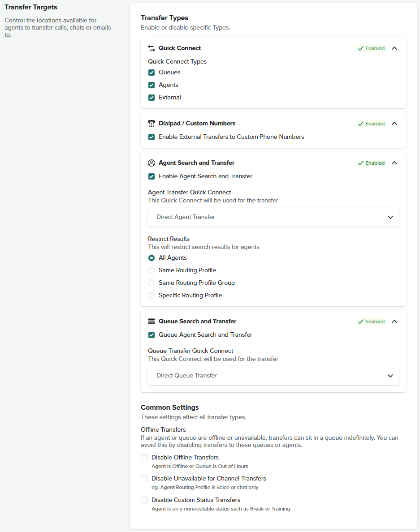Screen dimensions: 420x532
Task: Collapse the Agent Search and Transfer section
Action: point(394,163)
